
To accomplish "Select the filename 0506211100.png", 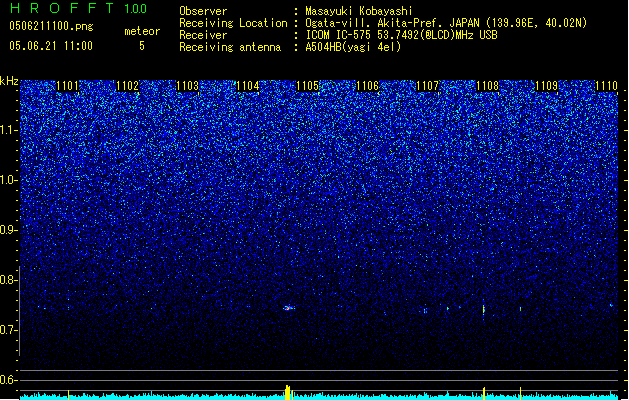I will pyautogui.click(x=51, y=26).
